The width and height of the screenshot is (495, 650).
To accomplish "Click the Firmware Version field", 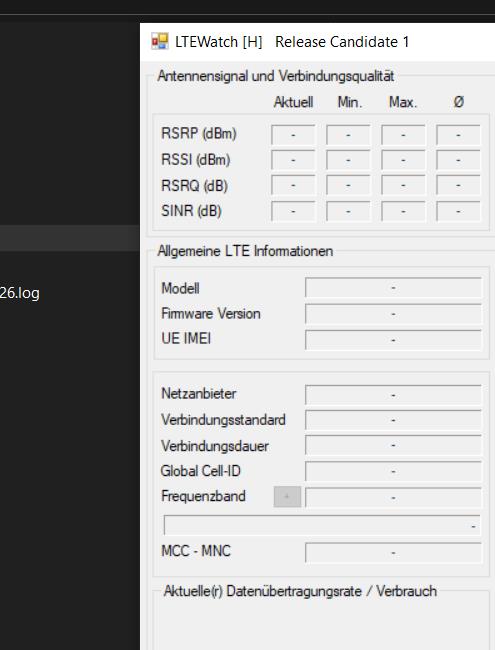I will 393,313.
